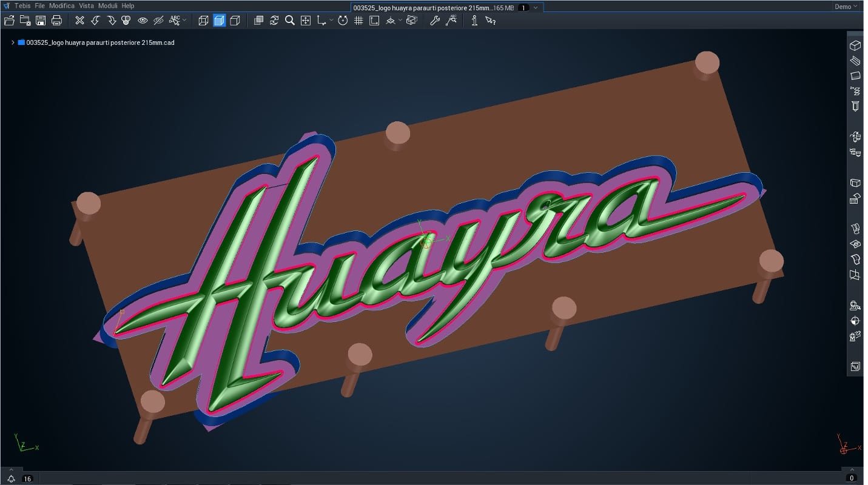Click the blank block icon in right sidebar
The height and width of the screenshot is (485, 868).
pos(855,183)
